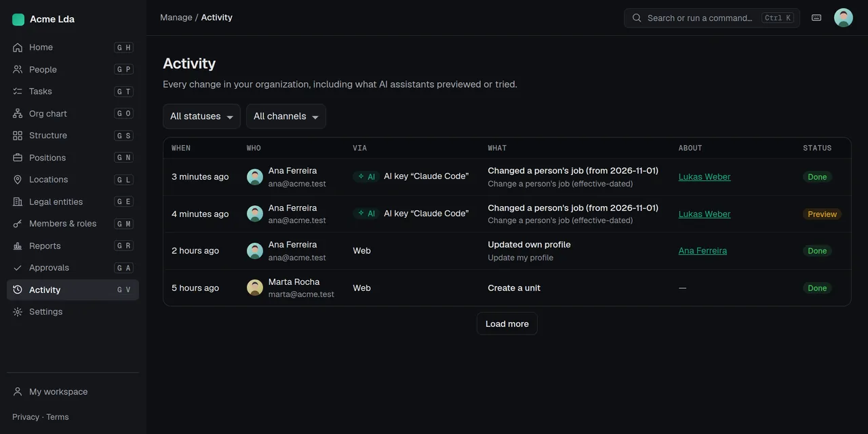Click the Activity history icon

click(x=18, y=290)
